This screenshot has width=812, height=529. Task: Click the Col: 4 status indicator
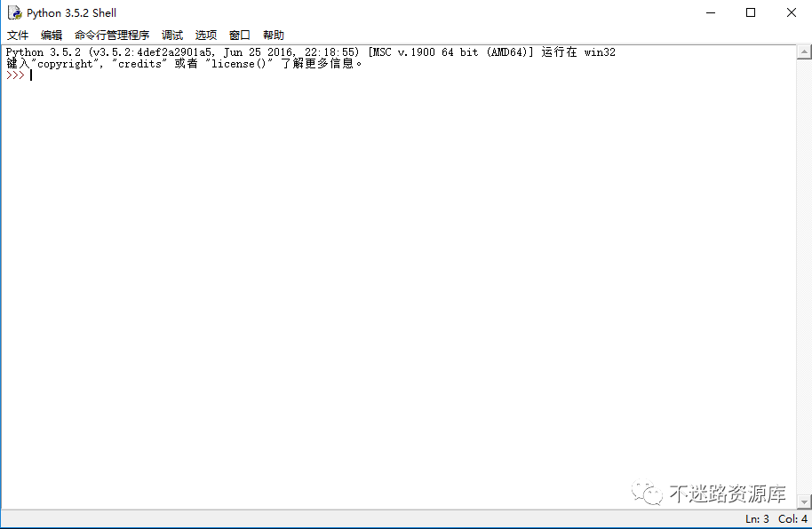[792, 518]
